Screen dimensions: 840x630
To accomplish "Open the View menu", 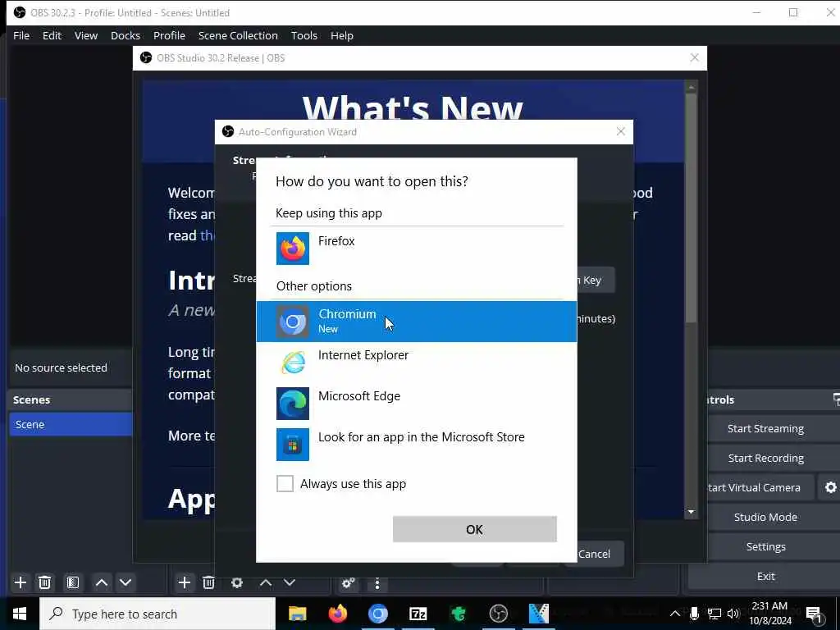I will click(x=85, y=35).
